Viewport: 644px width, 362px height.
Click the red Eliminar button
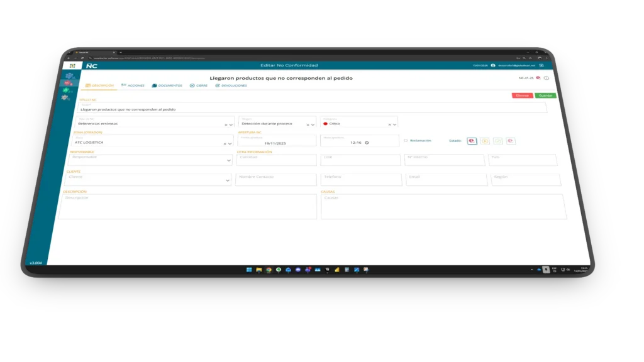(x=522, y=96)
